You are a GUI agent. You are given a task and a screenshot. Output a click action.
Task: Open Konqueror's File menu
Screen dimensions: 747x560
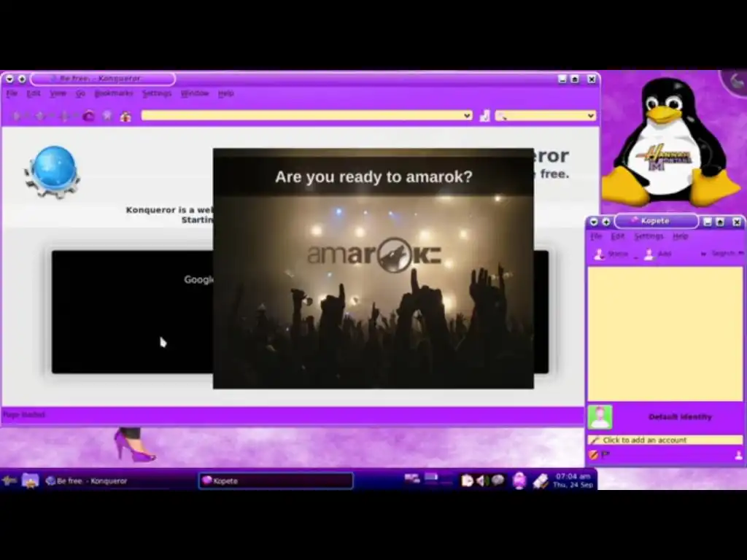(12, 93)
